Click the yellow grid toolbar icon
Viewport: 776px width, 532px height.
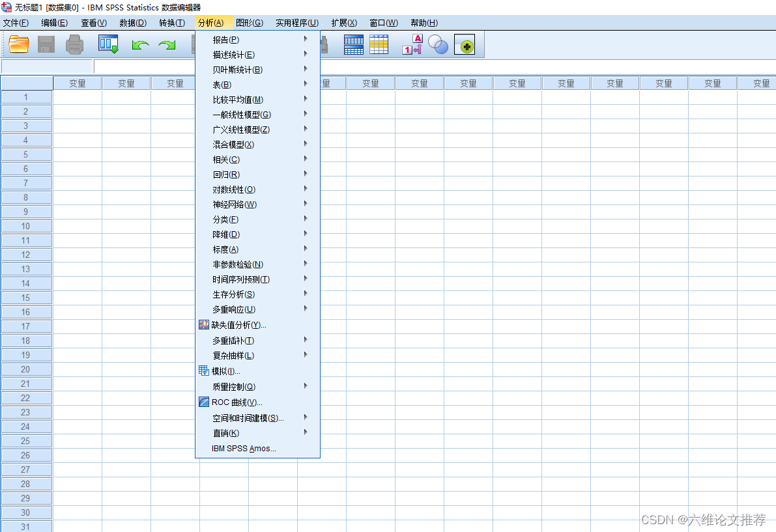click(379, 44)
